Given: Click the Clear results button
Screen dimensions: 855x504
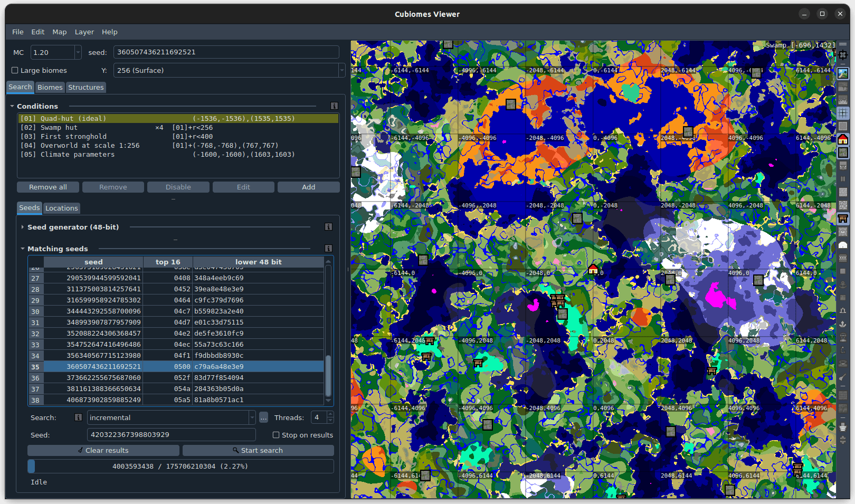Looking at the screenshot, I should [103, 450].
